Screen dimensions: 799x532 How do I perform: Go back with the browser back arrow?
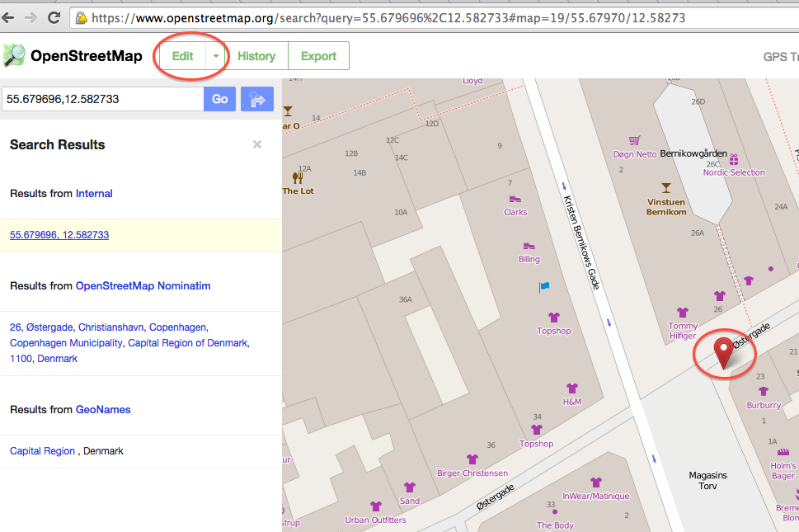coord(8,18)
